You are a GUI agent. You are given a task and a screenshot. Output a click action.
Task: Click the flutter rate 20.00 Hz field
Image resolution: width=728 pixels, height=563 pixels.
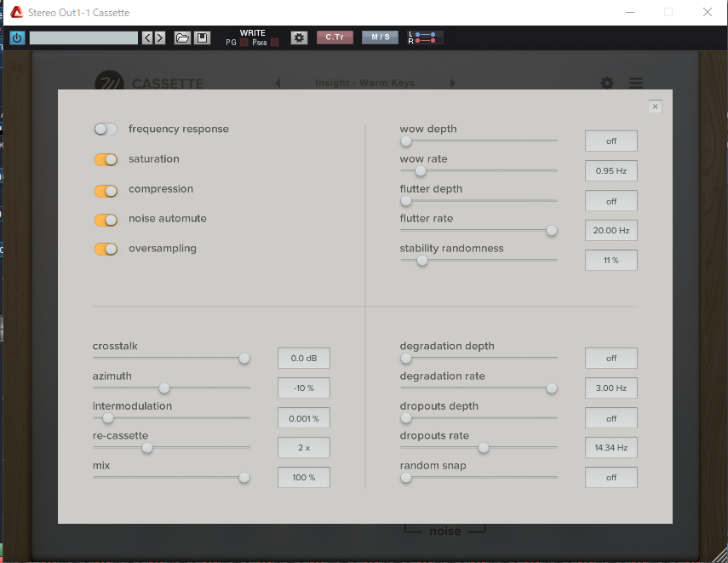coord(611,231)
